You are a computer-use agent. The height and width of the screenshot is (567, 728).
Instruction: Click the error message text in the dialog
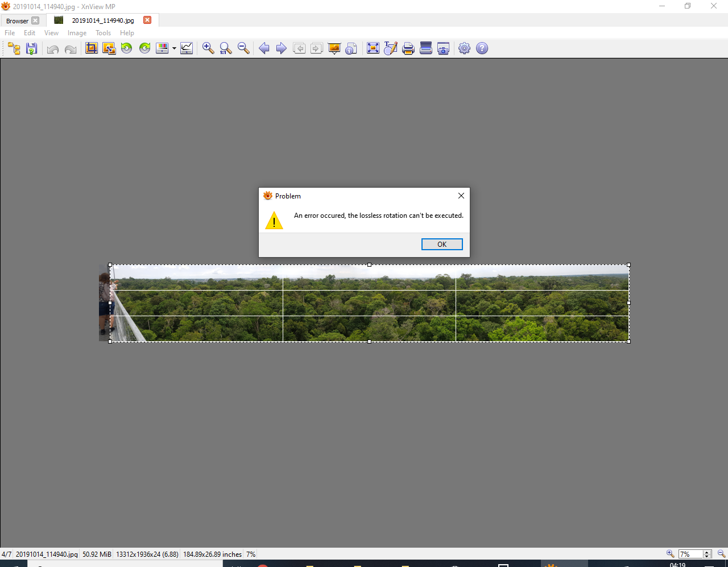379,216
